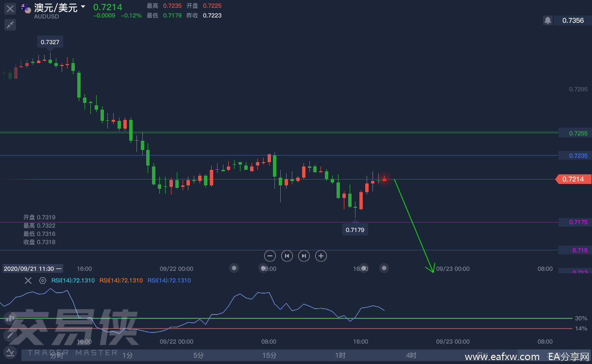
Task: Jump to latest bars with skip-forward button
Action: (304, 256)
